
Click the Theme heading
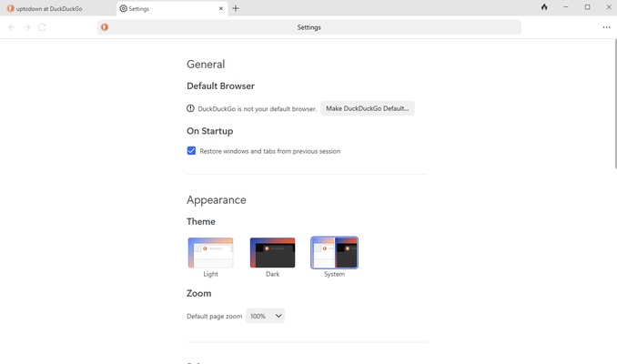click(x=201, y=221)
